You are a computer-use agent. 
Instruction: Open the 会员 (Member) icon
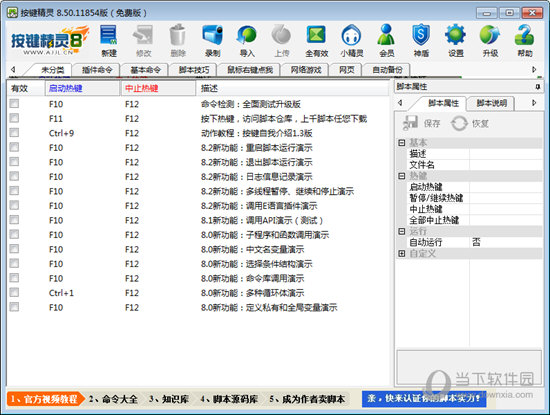pos(387,41)
